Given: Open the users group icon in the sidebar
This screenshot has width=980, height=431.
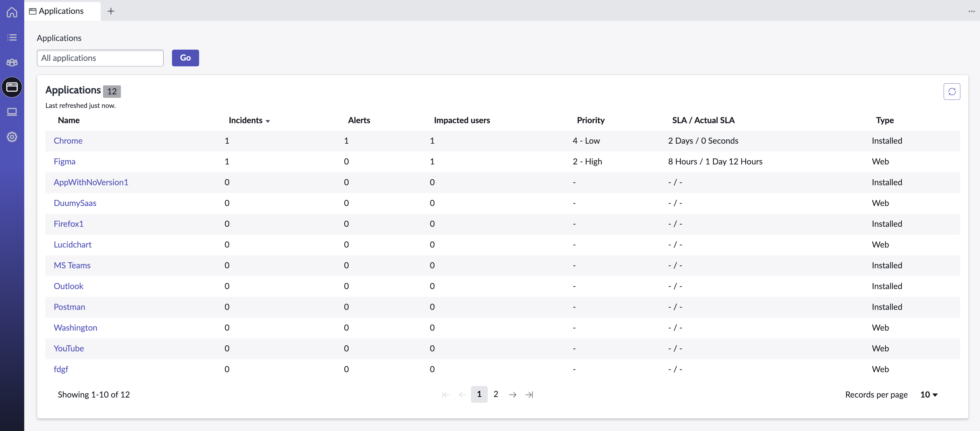Looking at the screenshot, I should pos(12,62).
